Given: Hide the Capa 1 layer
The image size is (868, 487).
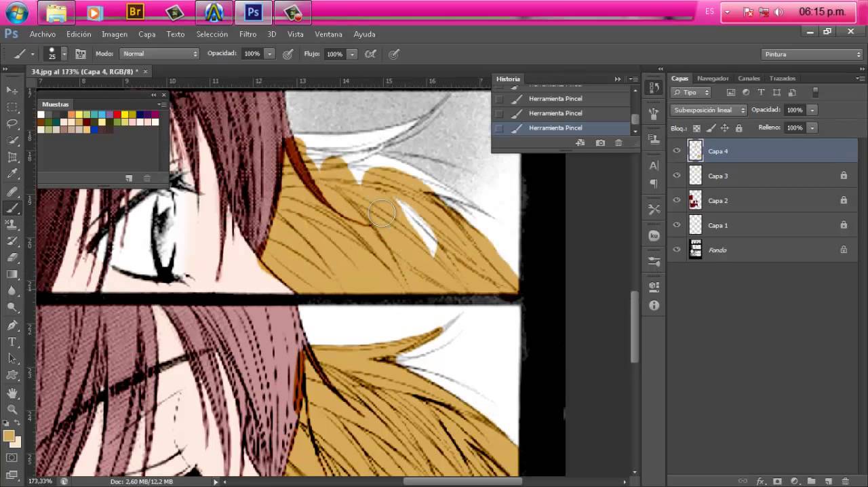Looking at the screenshot, I should 677,225.
